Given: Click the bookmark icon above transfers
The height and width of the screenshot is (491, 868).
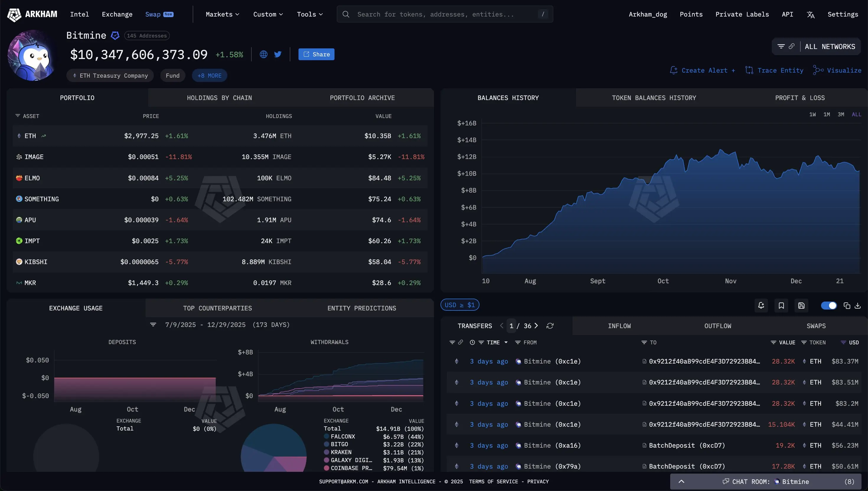Looking at the screenshot, I should pos(781,305).
